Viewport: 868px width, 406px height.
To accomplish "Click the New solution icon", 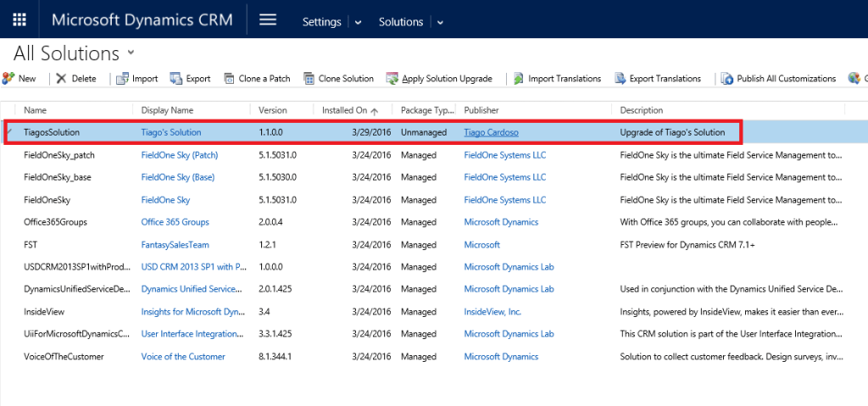I will (x=8, y=79).
